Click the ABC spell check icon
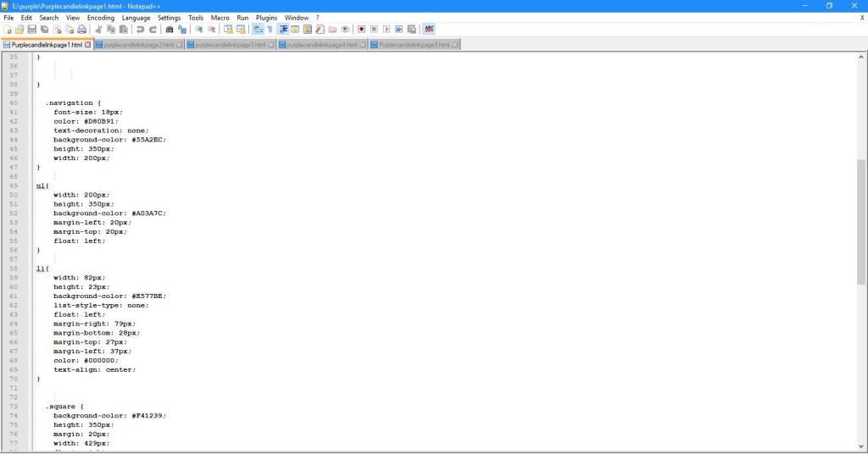 click(x=429, y=29)
